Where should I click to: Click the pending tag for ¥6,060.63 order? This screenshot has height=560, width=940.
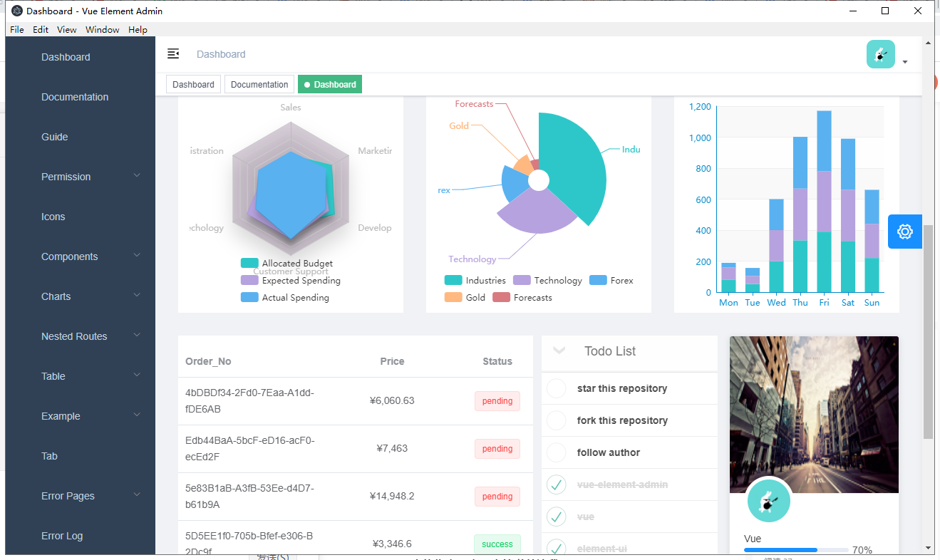[497, 401]
